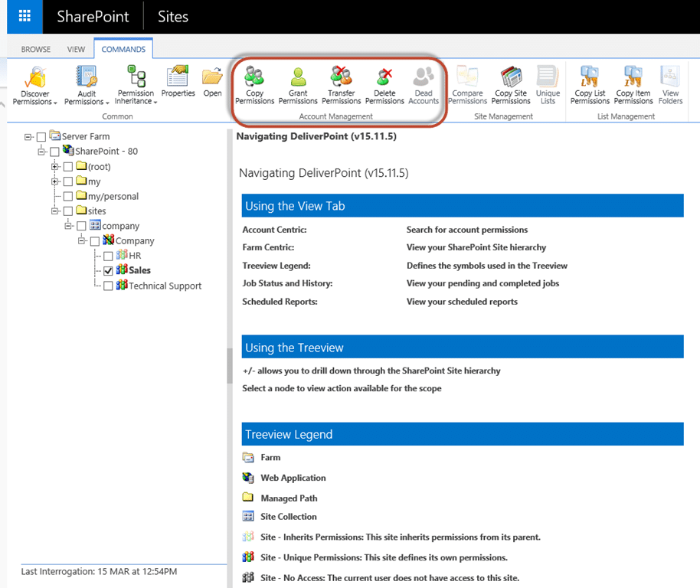The width and height of the screenshot is (700, 588).
Task: Click the Farm Centric label
Action: click(268, 247)
